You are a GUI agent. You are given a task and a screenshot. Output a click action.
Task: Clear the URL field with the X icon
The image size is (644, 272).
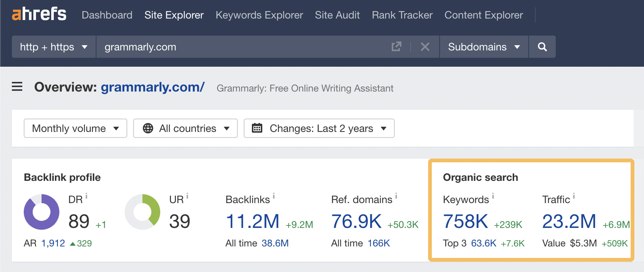coord(425,47)
